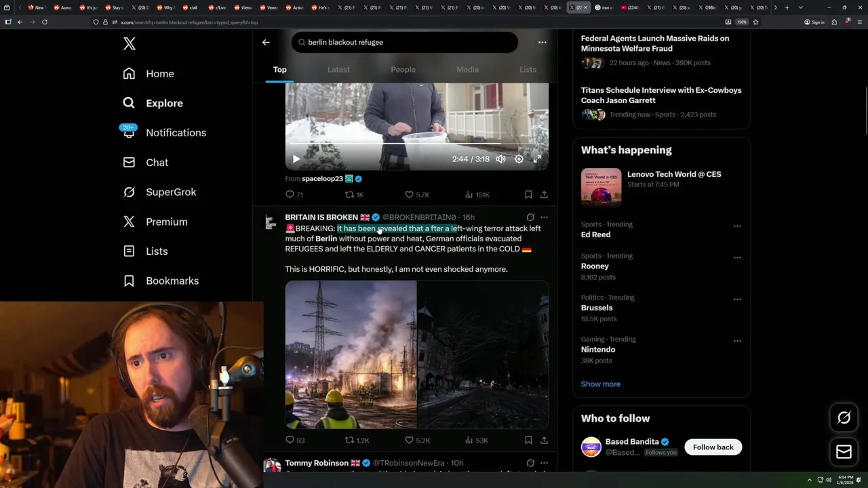Image resolution: width=868 pixels, height=488 pixels.
Task: Switch to the People tab
Action: (x=403, y=69)
